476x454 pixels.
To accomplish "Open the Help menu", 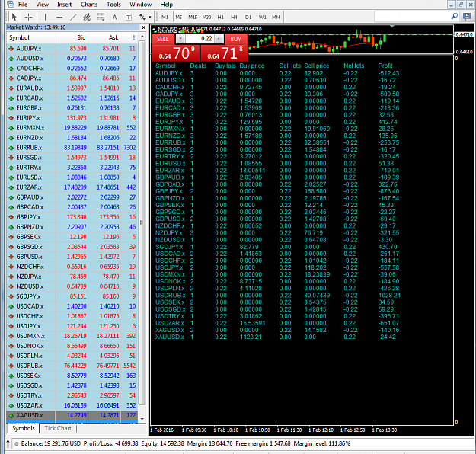I will [x=166, y=5].
